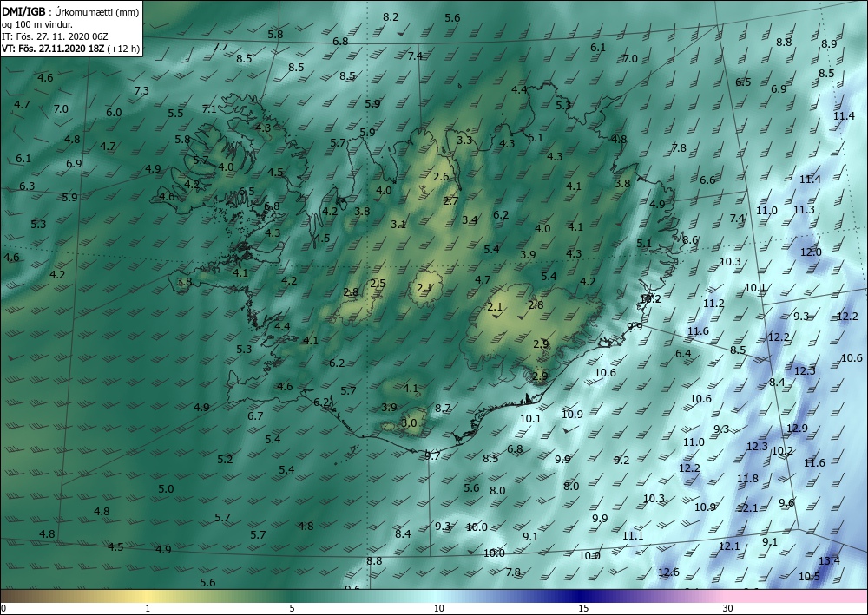Click the 13.4 value on the map

click(829, 561)
